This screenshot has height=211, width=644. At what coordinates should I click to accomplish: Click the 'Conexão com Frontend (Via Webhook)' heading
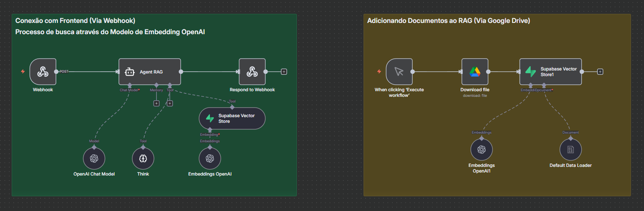pyautogui.click(x=75, y=20)
